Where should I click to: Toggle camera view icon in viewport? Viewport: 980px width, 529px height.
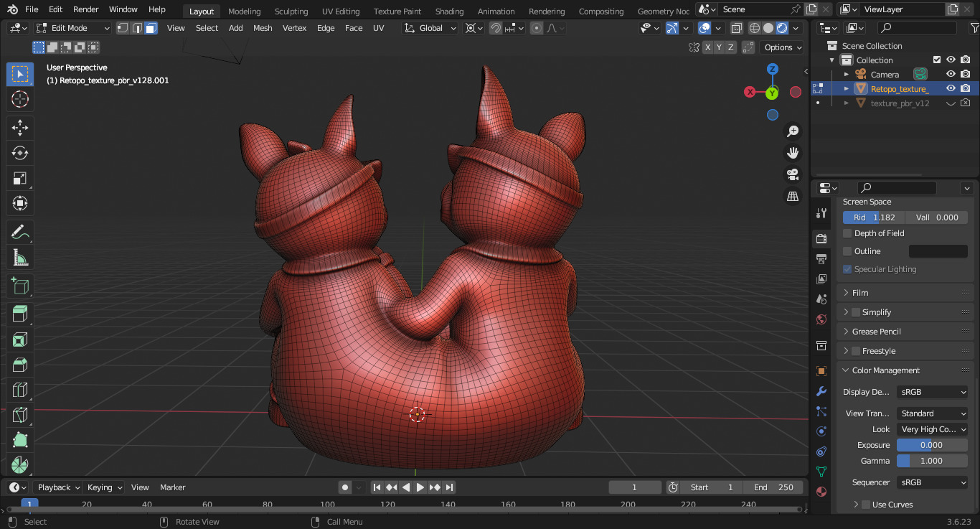[793, 174]
